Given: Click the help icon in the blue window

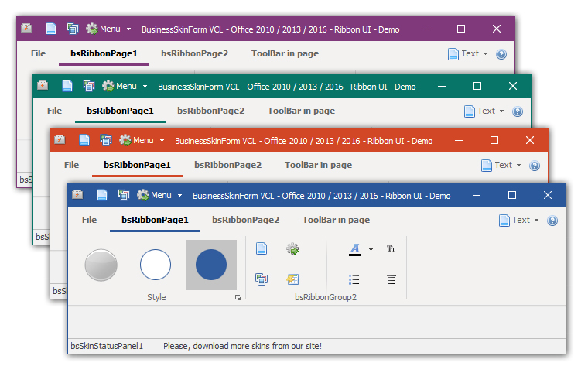Looking at the screenshot, I should click(x=552, y=221).
